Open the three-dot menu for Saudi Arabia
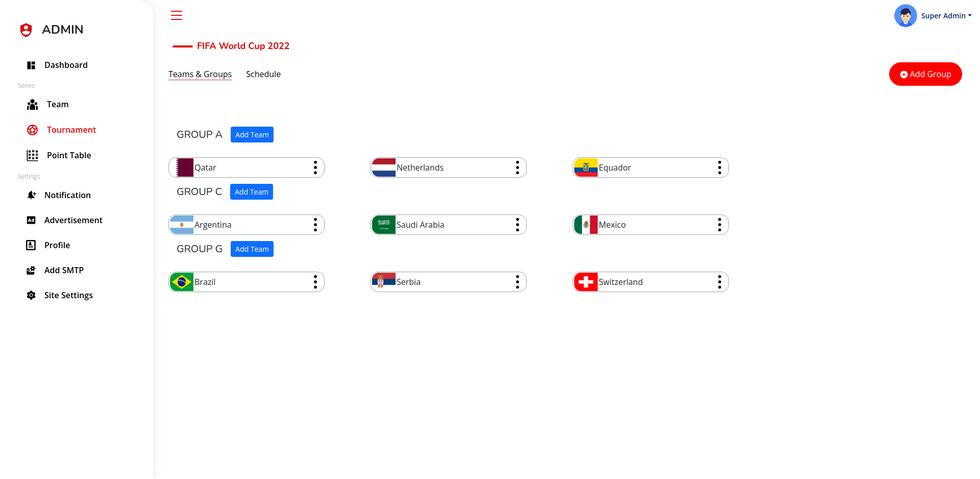Viewport: 980px width, 479px height. pyautogui.click(x=518, y=225)
